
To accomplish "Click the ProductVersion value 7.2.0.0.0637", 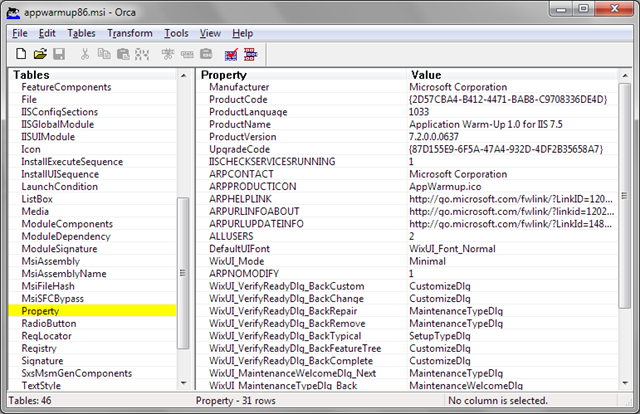I will point(434,137).
